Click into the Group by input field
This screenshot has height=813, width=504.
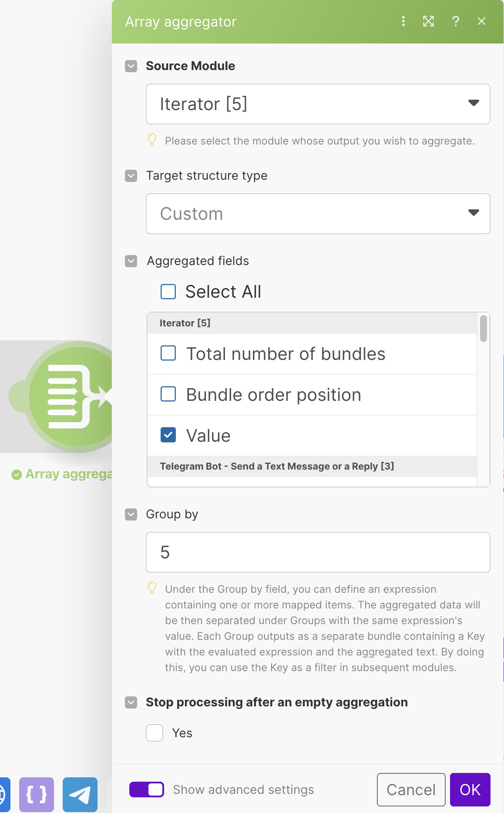coord(318,552)
